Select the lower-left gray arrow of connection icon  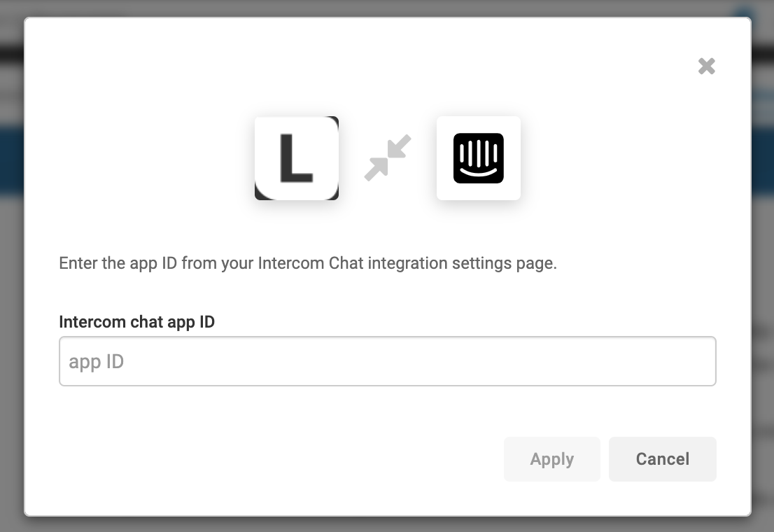tap(376, 169)
